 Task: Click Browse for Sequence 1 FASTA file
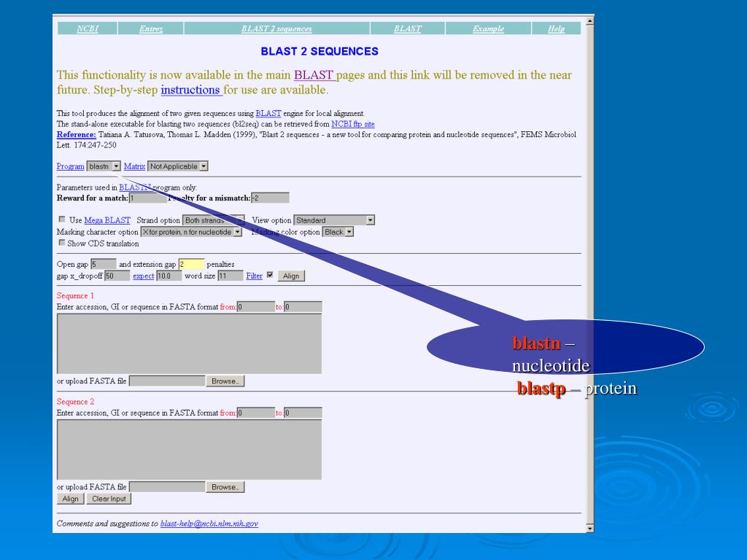(x=225, y=381)
